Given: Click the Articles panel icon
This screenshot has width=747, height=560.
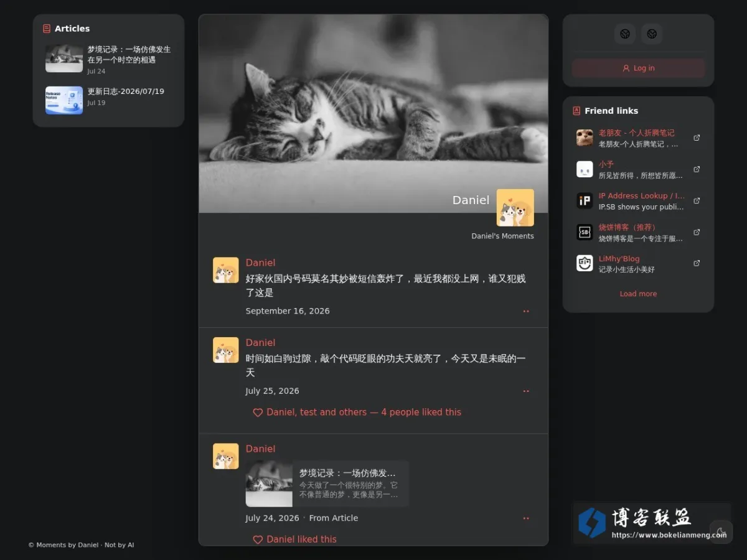Looking at the screenshot, I should 47,29.
